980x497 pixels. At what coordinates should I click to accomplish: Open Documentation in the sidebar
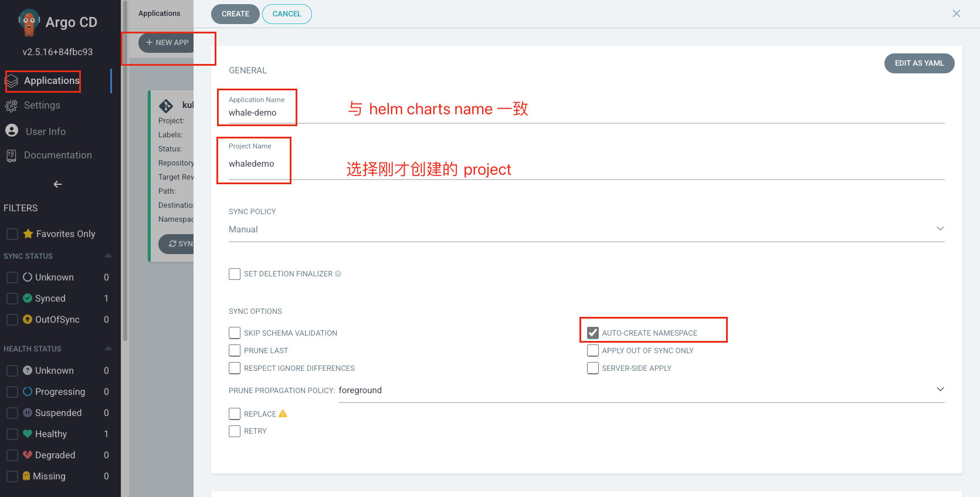tap(57, 155)
